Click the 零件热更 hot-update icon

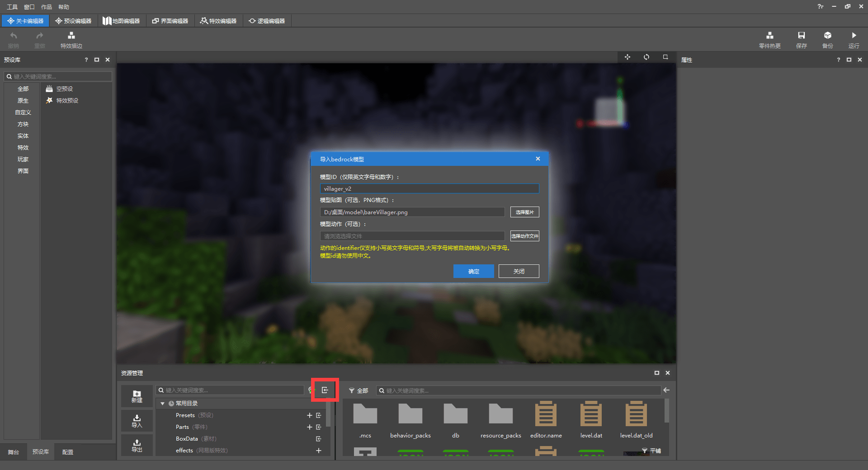tap(769, 36)
